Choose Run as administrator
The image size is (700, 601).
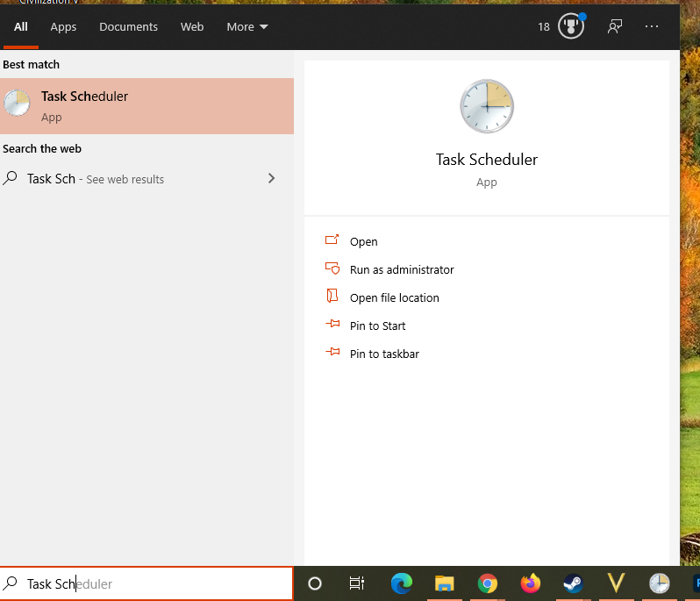(402, 269)
